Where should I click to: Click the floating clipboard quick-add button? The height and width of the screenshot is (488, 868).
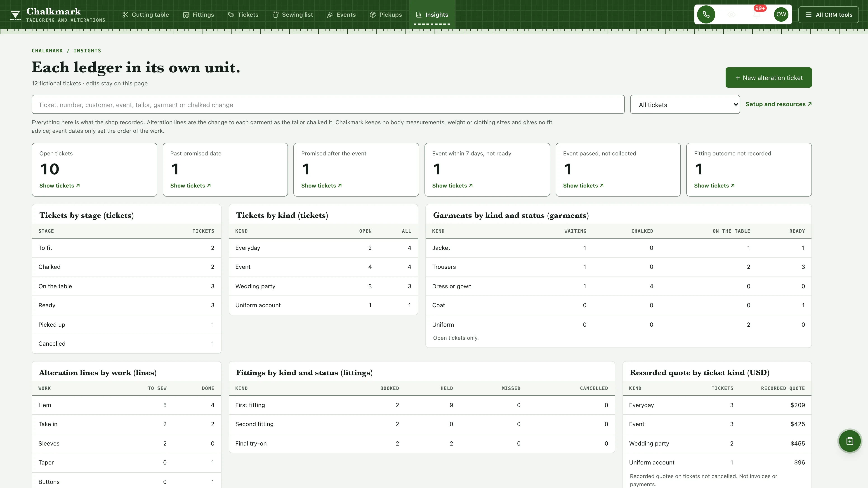pyautogui.click(x=849, y=441)
